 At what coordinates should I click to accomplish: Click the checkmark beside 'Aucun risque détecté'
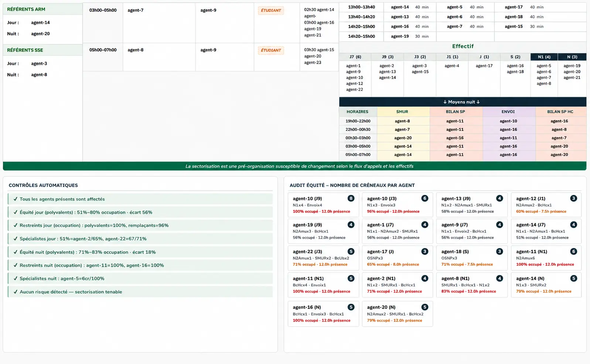pyautogui.click(x=16, y=292)
